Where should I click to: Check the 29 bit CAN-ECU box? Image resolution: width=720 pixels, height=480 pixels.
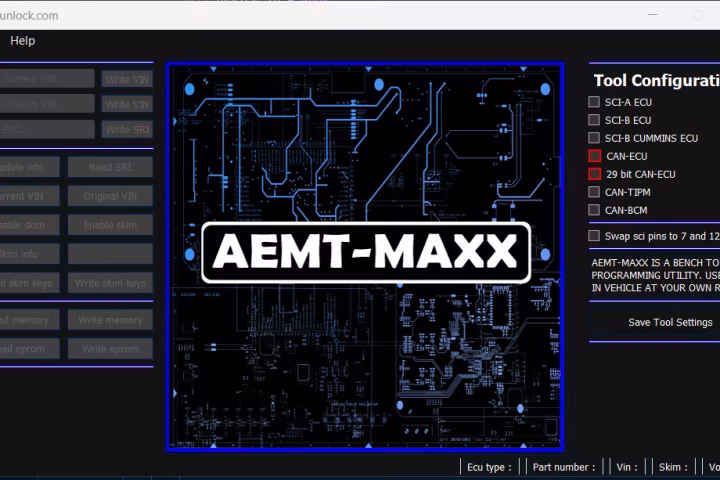point(594,174)
